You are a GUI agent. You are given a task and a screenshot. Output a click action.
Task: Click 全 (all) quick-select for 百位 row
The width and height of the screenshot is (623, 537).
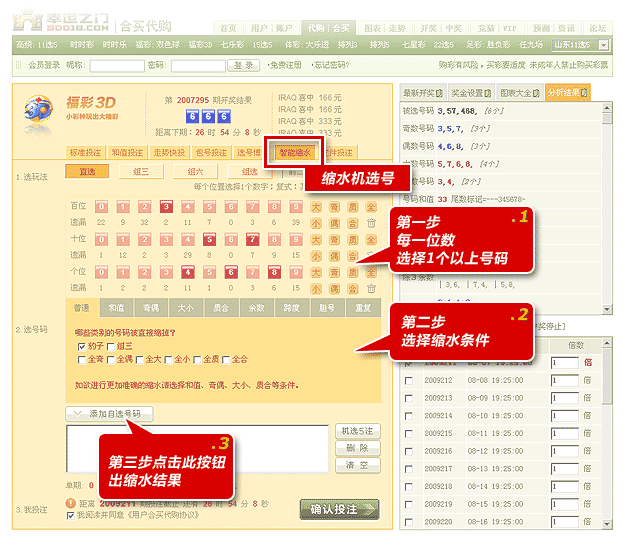pyautogui.click(x=371, y=207)
